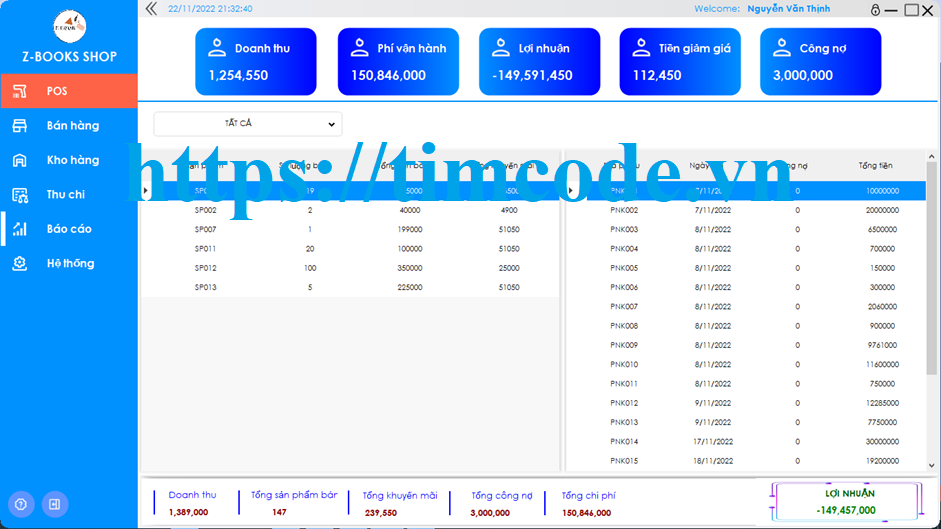
Task: Click the receipt table scroll up arrow
Action: pyautogui.click(x=931, y=156)
